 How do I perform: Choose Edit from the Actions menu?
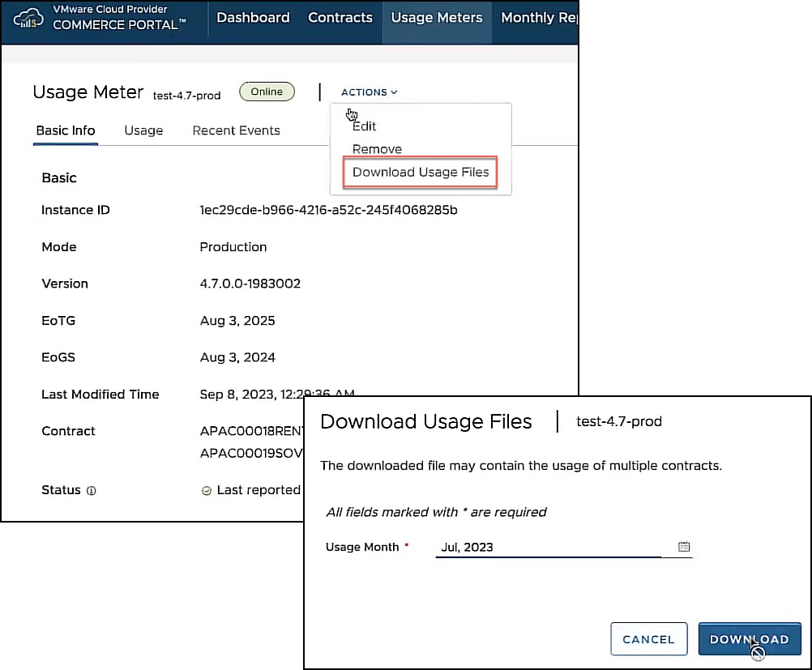tap(365, 126)
